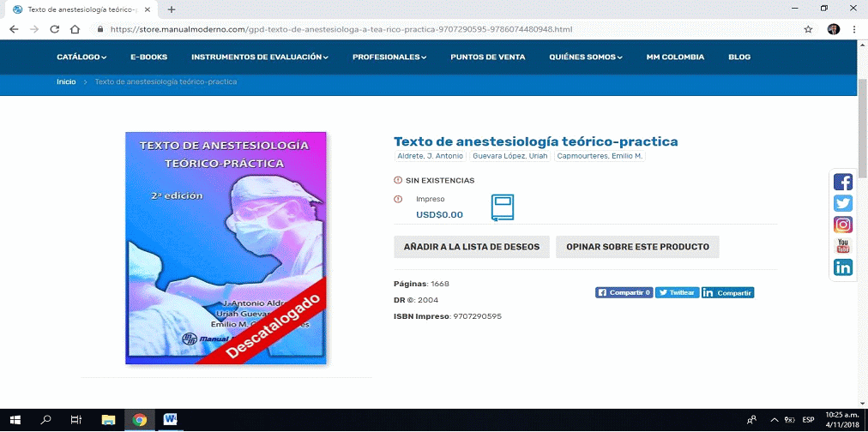The width and height of the screenshot is (868, 432).
Task: Expand INSTRUMENTOS DE EVALUACIÓN menu
Action: (x=260, y=57)
